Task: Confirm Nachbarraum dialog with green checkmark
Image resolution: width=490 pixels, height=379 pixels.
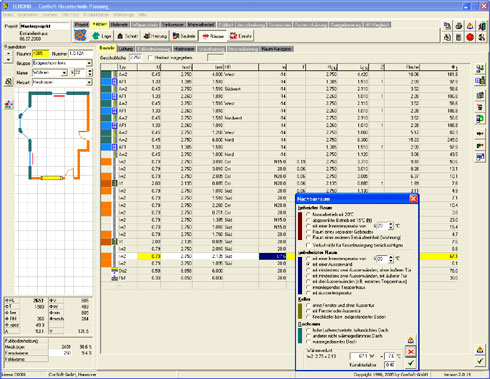Action: pyautogui.click(x=411, y=363)
